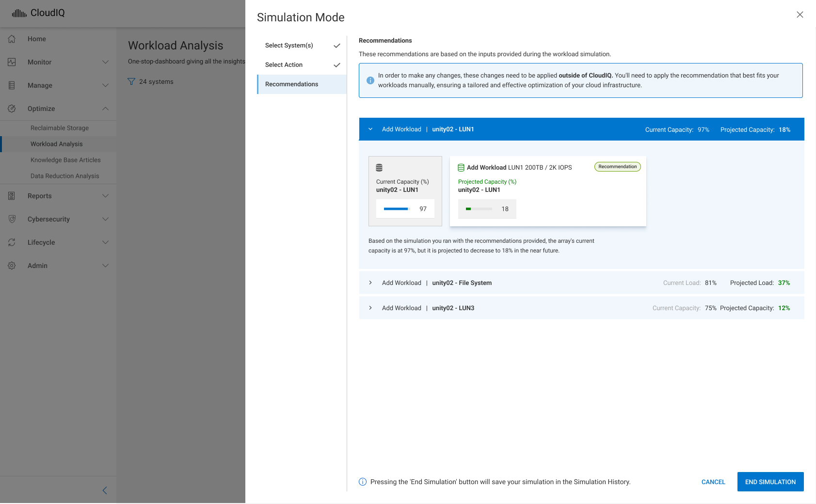
Task: Open Knowledge Base Articles
Action: click(x=65, y=160)
